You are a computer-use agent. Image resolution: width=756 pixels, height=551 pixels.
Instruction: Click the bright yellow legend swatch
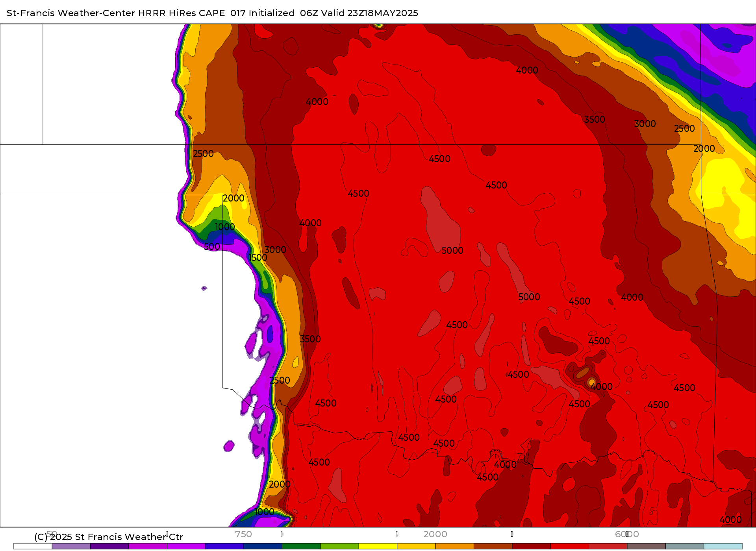tap(378, 546)
